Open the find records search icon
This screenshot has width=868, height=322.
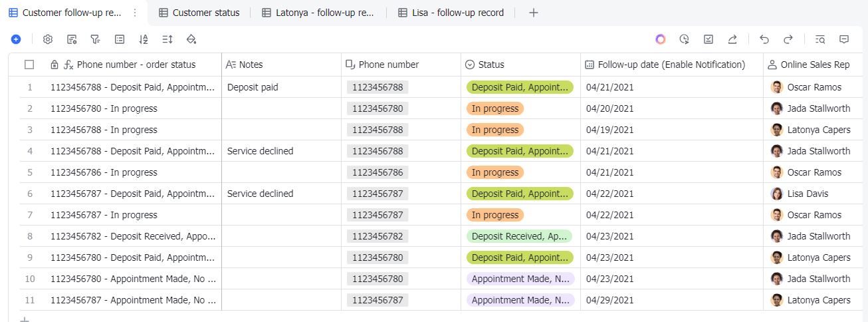click(x=820, y=39)
